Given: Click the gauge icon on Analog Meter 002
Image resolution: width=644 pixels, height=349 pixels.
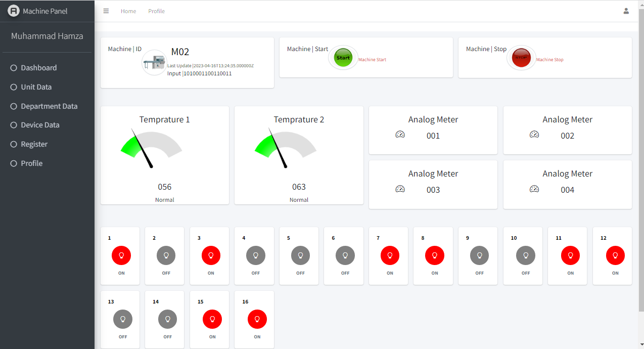Looking at the screenshot, I should (x=534, y=135).
